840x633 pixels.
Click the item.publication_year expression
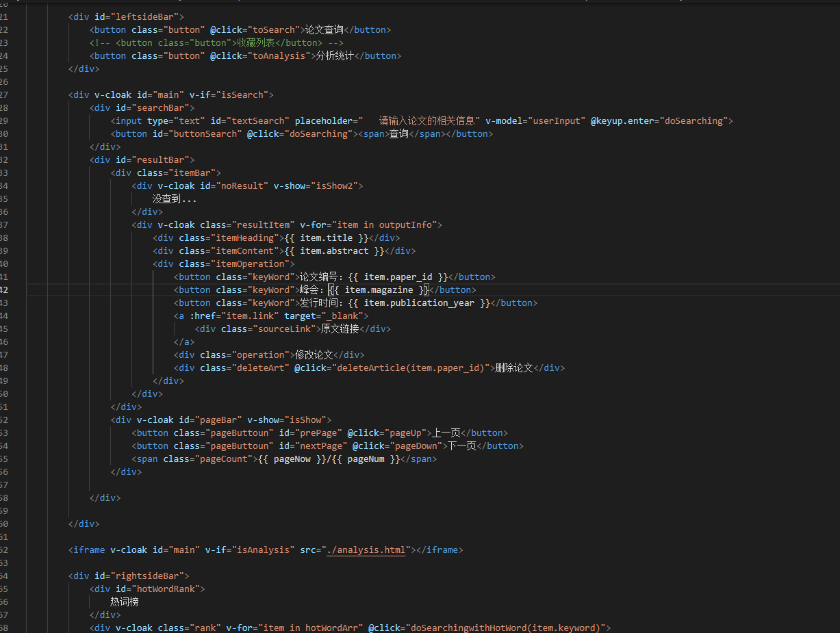[419, 302]
